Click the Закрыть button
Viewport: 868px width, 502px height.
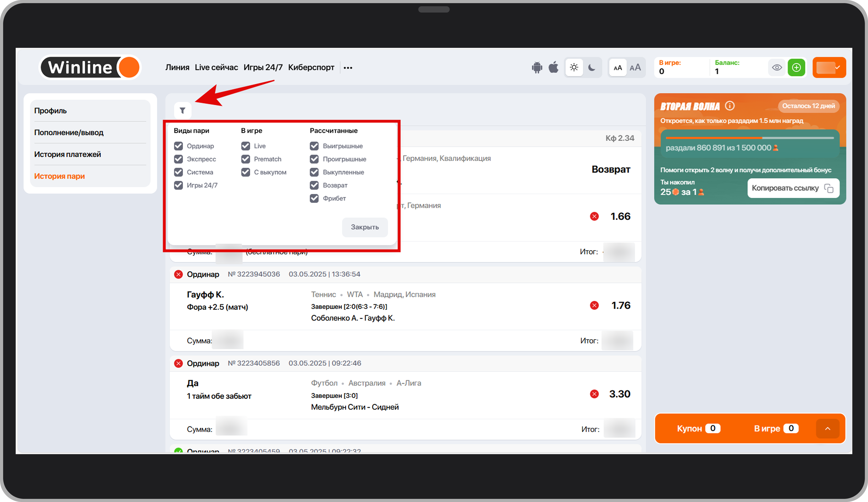pyautogui.click(x=365, y=227)
